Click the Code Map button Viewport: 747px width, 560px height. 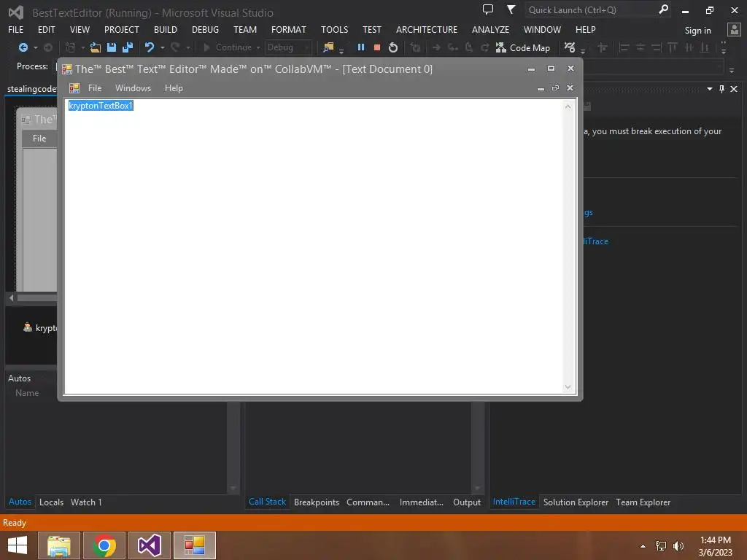(522, 47)
